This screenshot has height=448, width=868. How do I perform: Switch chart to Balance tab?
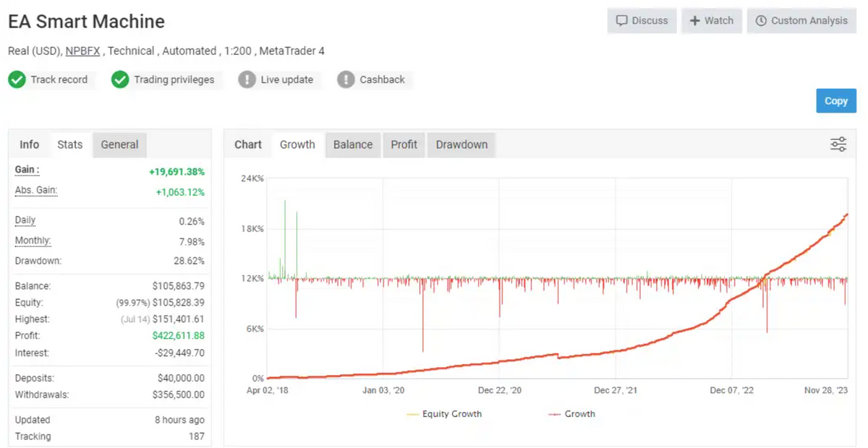pos(353,145)
